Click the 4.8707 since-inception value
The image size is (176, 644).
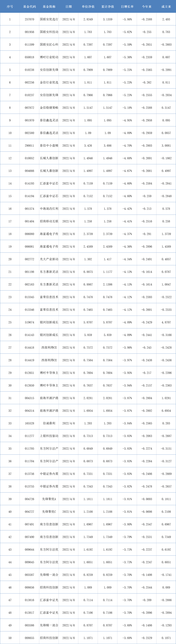click(x=166, y=322)
